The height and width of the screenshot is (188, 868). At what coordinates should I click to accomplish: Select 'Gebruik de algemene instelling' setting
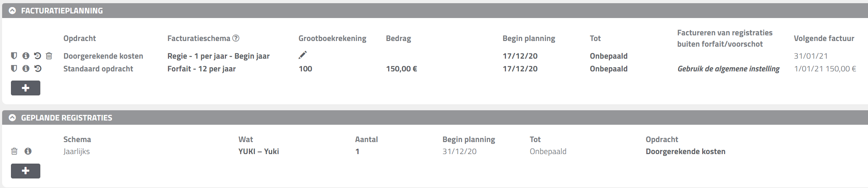click(728, 69)
